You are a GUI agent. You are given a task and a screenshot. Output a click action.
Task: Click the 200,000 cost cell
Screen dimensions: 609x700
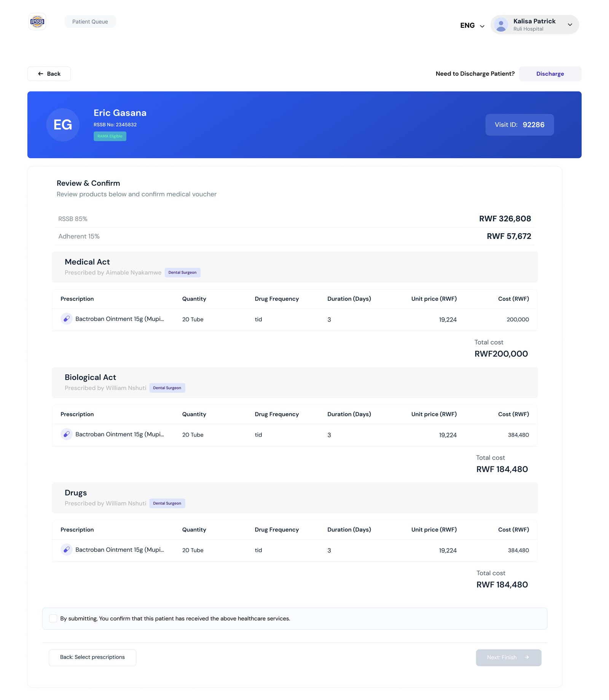pyautogui.click(x=518, y=320)
